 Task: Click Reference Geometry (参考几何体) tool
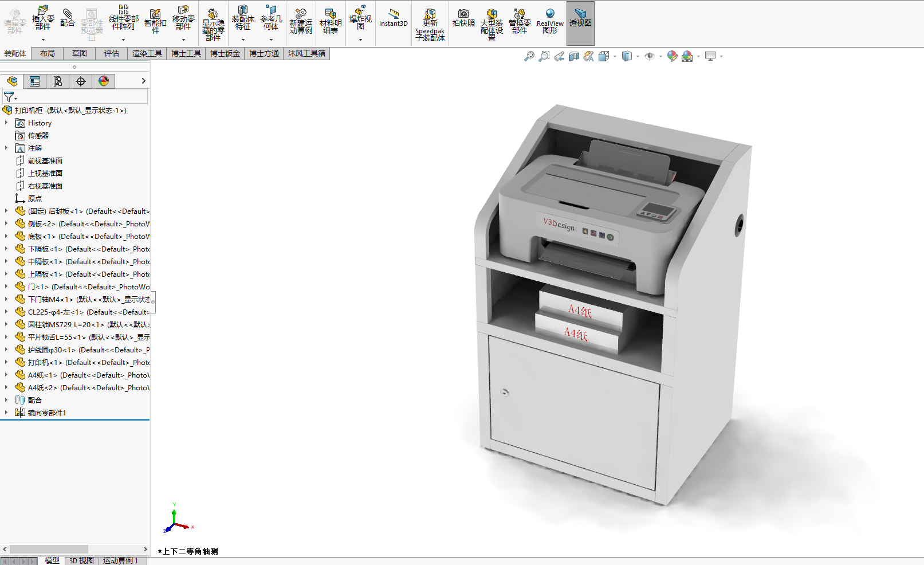pyautogui.click(x=271, y=18)
